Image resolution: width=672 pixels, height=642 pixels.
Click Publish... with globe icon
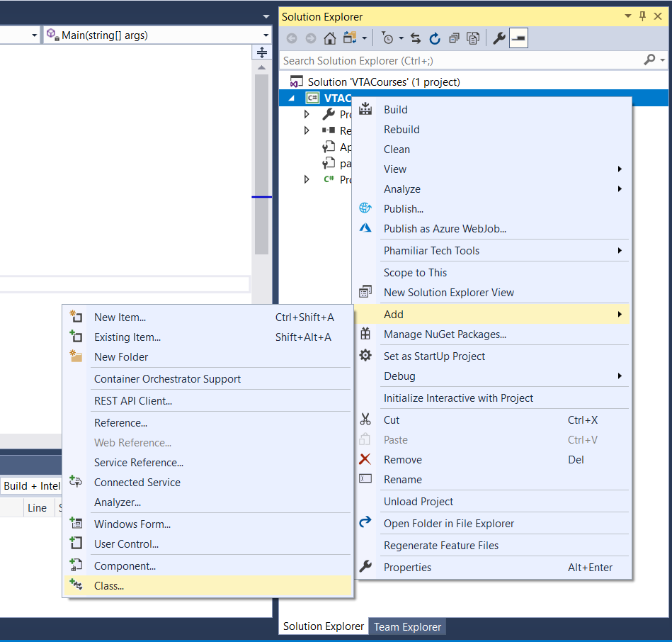pos(492,209)
